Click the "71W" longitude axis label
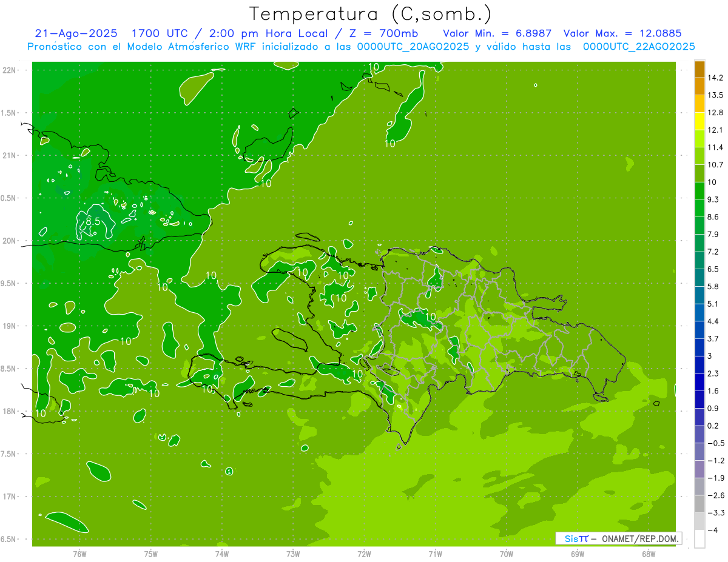The width and height of the screenshot is (728, 562). (435, 554)
